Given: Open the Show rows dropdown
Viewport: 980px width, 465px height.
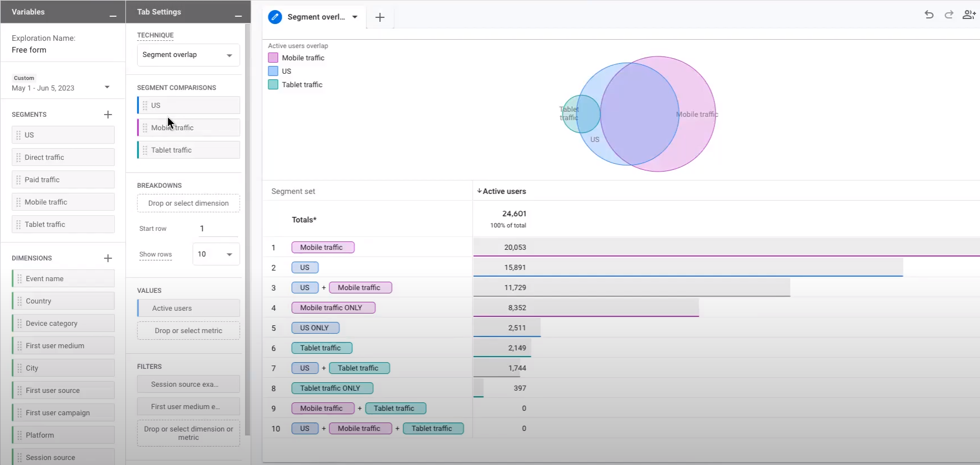Looking at the screenshot, I should tap(216, 254).
